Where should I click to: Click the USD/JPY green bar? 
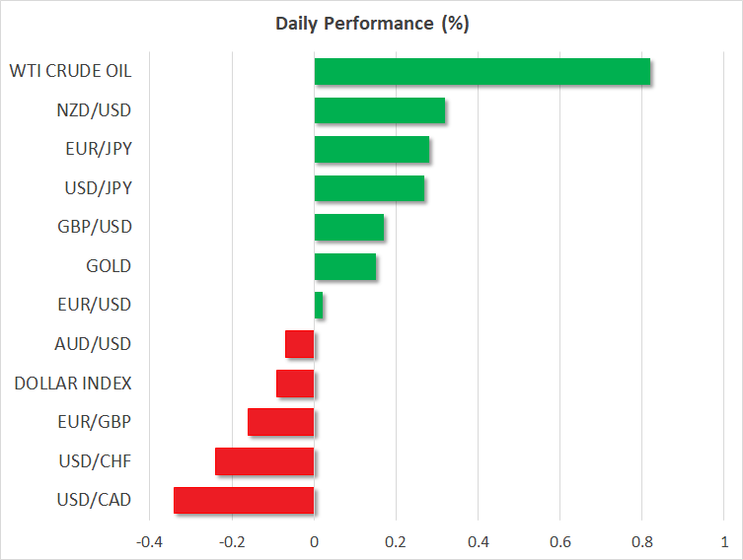[x=369, y=188]
